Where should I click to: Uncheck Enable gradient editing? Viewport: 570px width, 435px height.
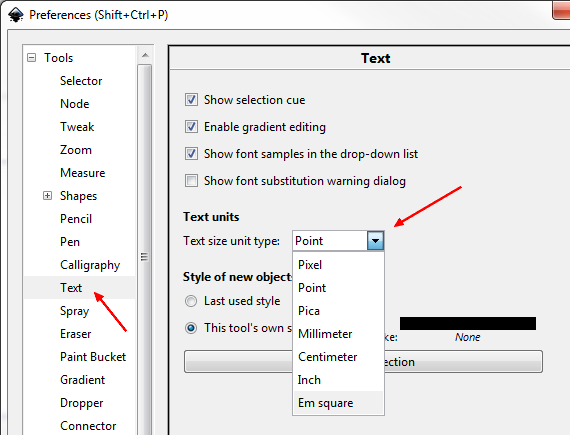tap(191, 127)
